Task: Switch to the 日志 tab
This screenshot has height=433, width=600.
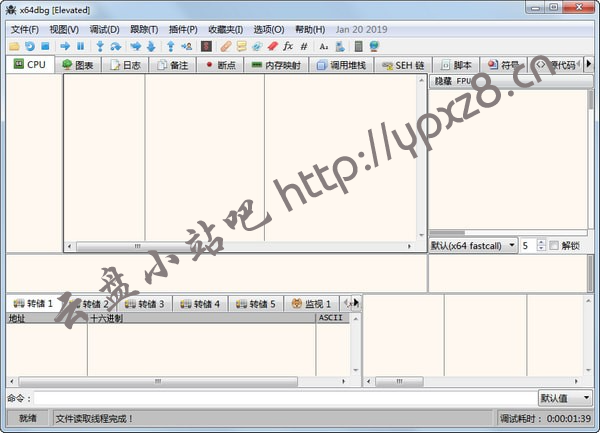Action: click(x=125, y=65)
